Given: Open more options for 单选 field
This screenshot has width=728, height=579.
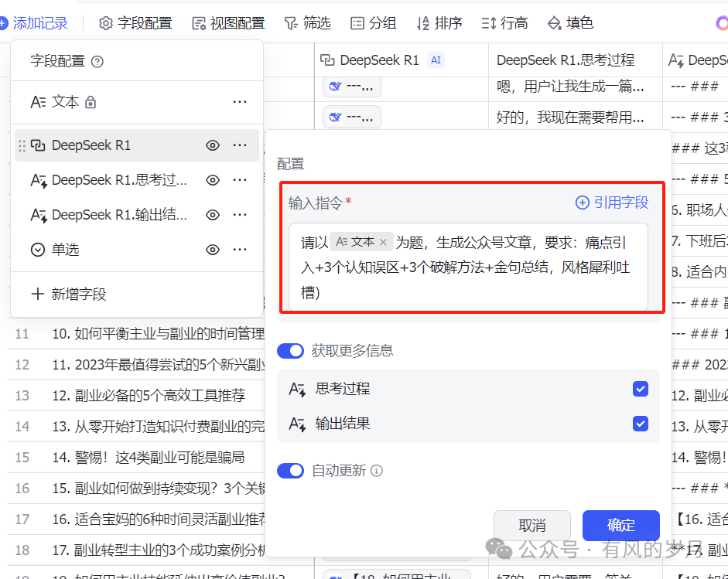Looking at the screenshot, I should 240,250.
